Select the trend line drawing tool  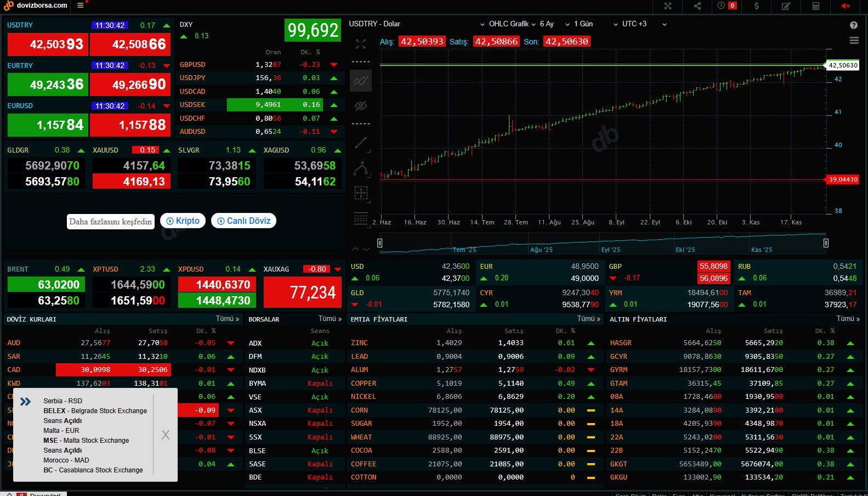(x=361, y=143)
